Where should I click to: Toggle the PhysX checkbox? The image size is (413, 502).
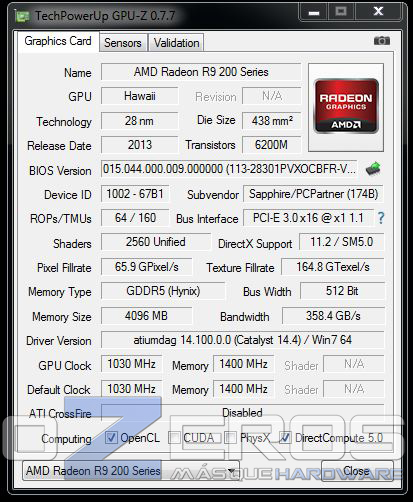[230, 437]
